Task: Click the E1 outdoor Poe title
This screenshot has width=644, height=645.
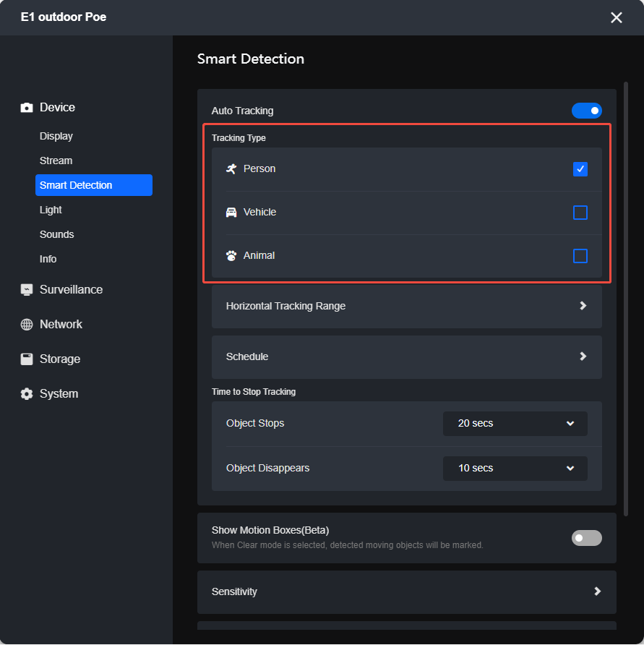Action: pyautogui.click(x=64, y=17)
